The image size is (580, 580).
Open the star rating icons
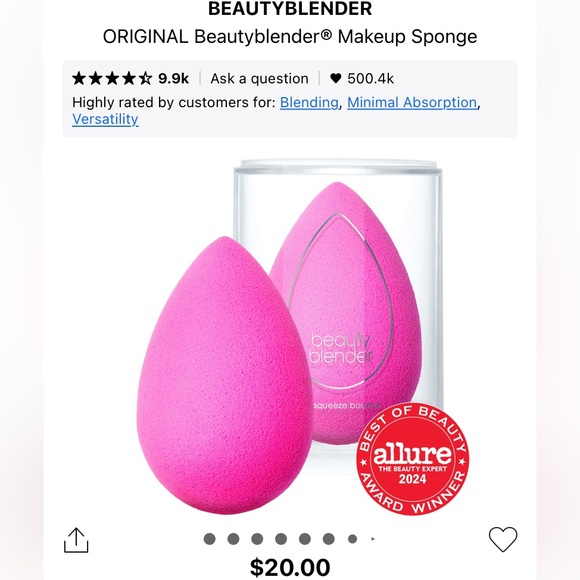click(112, 78)
